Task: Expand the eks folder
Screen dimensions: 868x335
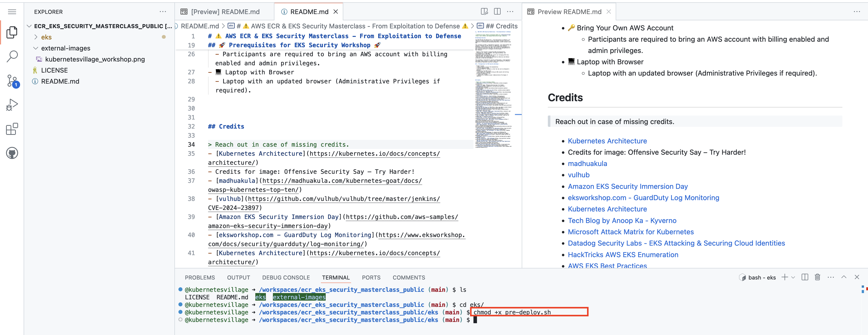Action: point(46,37)
